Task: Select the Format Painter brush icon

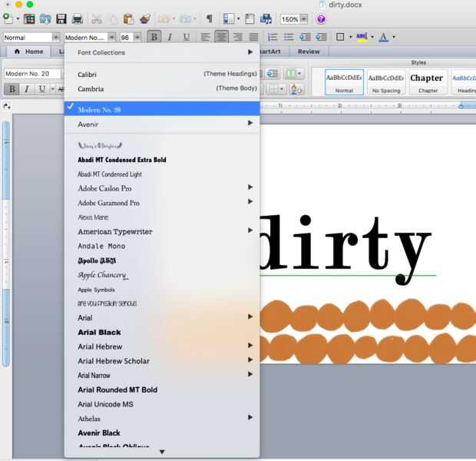Action: pos(145,19)
